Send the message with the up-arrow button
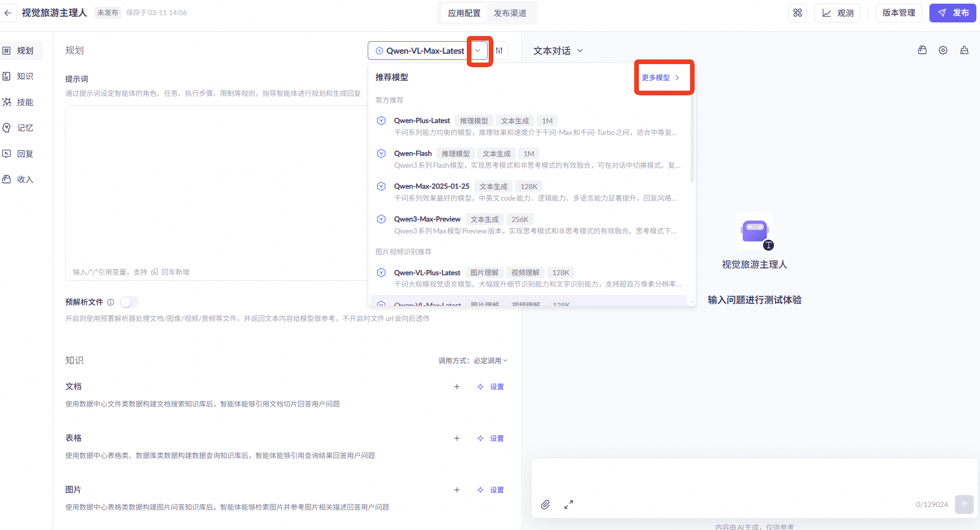The image size is (980, 530). [964, 504]
